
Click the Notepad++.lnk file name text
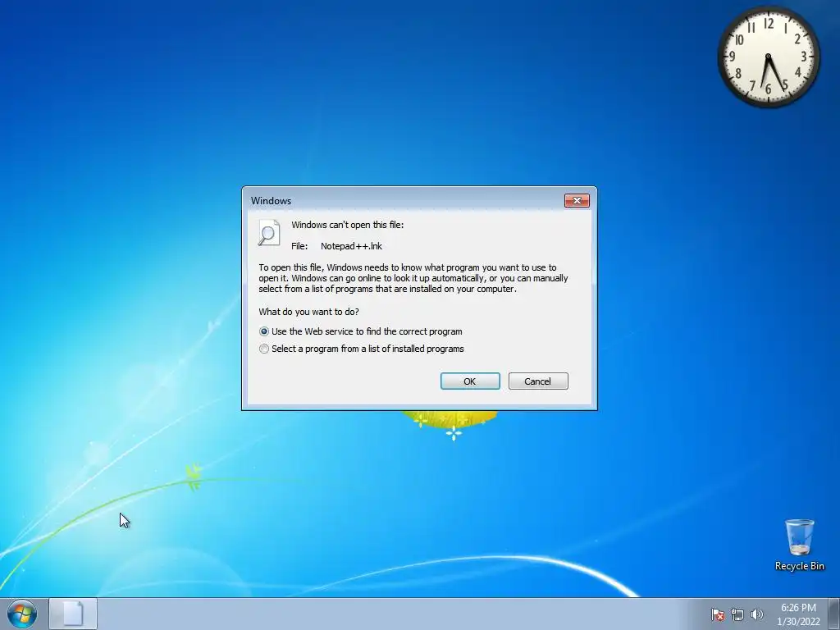point(351,246)
